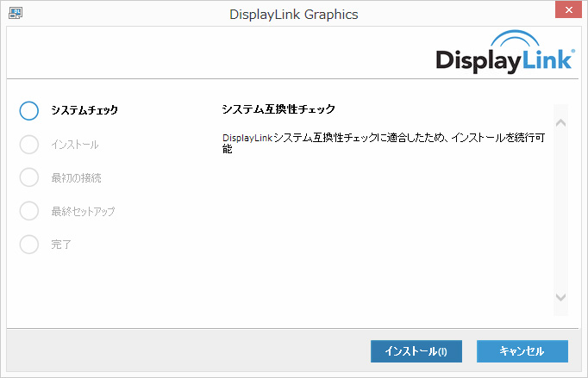Select the 完了 step circle
This screenshot has width=588, height=378.
click(28, 245)
